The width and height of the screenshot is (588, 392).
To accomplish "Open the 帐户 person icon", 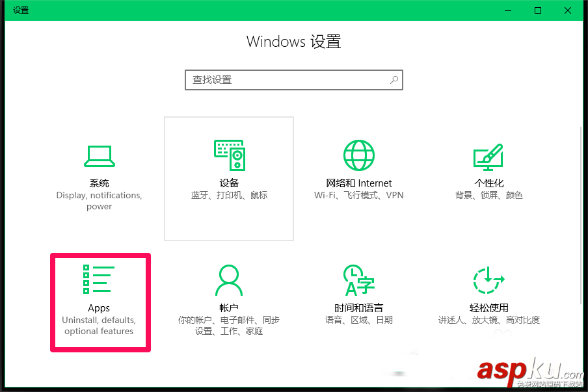I will click(x=229, y=280).
